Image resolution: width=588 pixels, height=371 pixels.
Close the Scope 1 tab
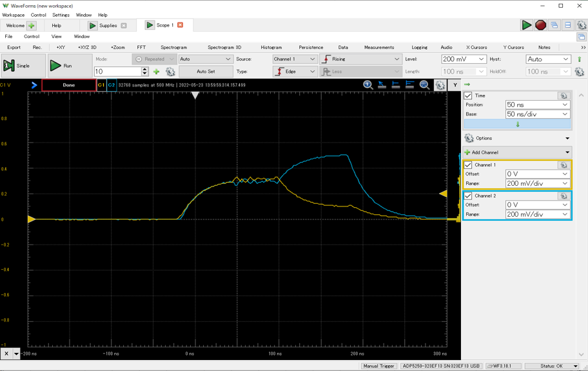[x=181, y=25]
